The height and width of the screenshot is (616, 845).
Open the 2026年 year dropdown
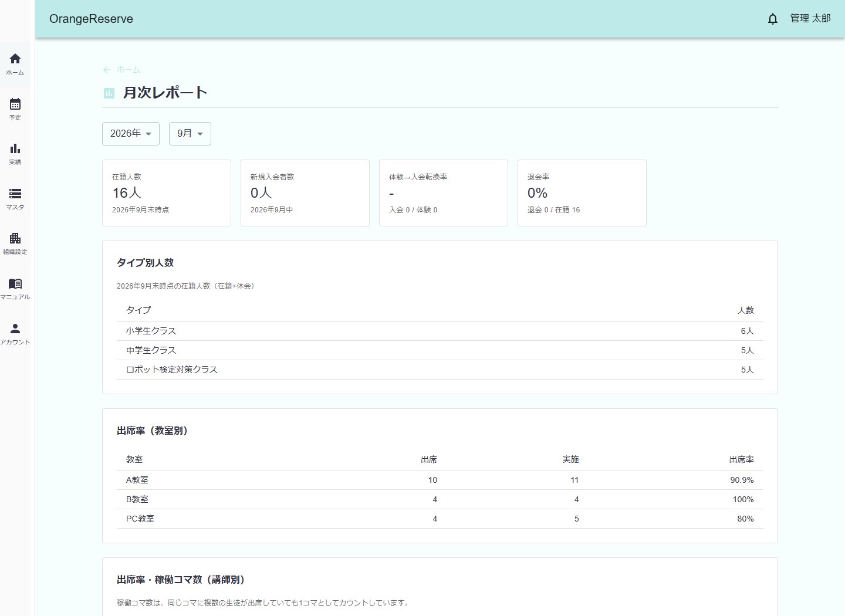click(x=131, y=134)
